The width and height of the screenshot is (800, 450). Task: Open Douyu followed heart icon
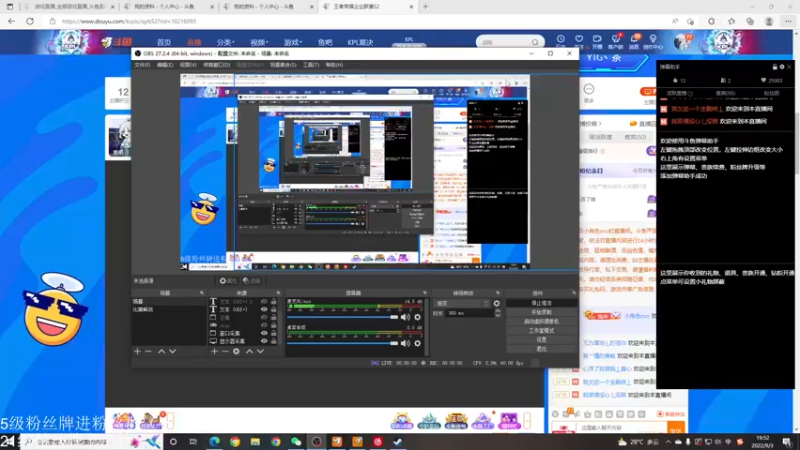pyautogui.click(x=579, y=41)
